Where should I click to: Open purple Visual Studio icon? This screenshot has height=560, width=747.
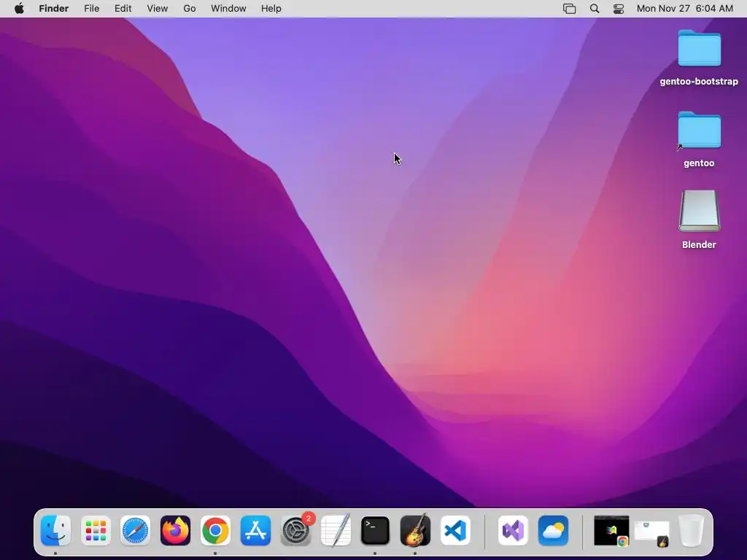pyautogui.click(x=513, y=531)
